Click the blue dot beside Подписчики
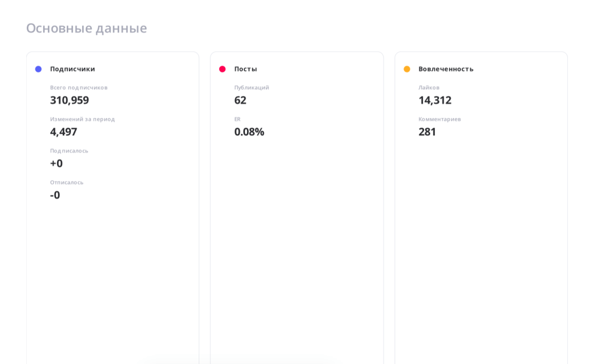 pos(38,69)
